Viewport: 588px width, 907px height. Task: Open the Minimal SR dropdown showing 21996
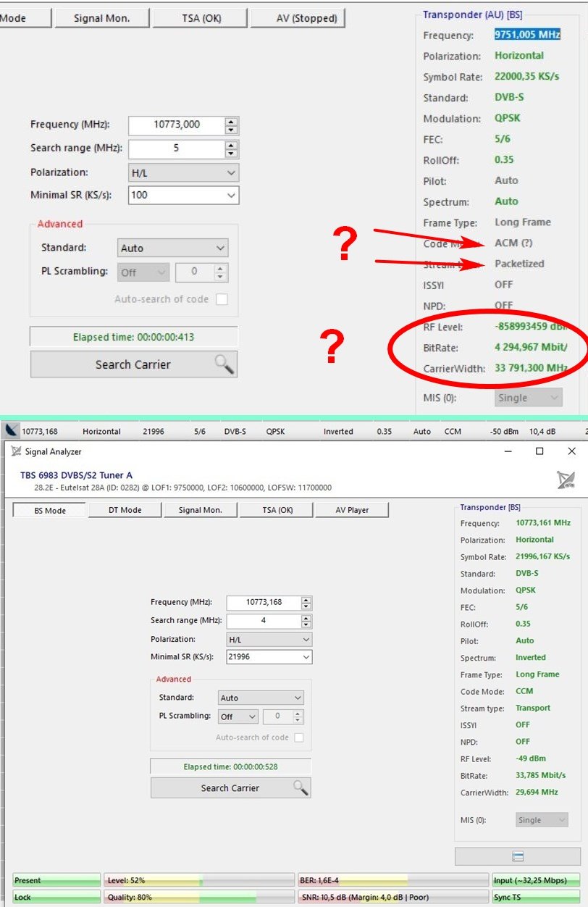[x=306, y=657]
